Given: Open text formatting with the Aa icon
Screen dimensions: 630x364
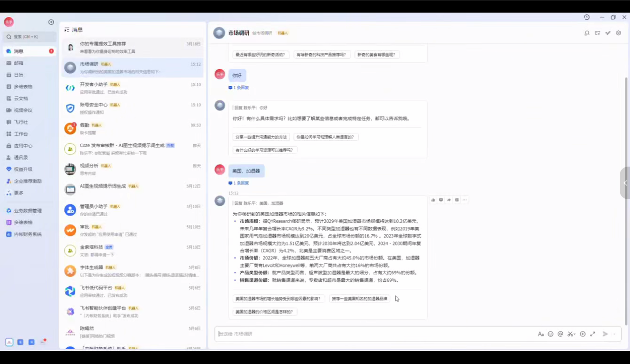Looking at the screenshot, I should (540, 334).
